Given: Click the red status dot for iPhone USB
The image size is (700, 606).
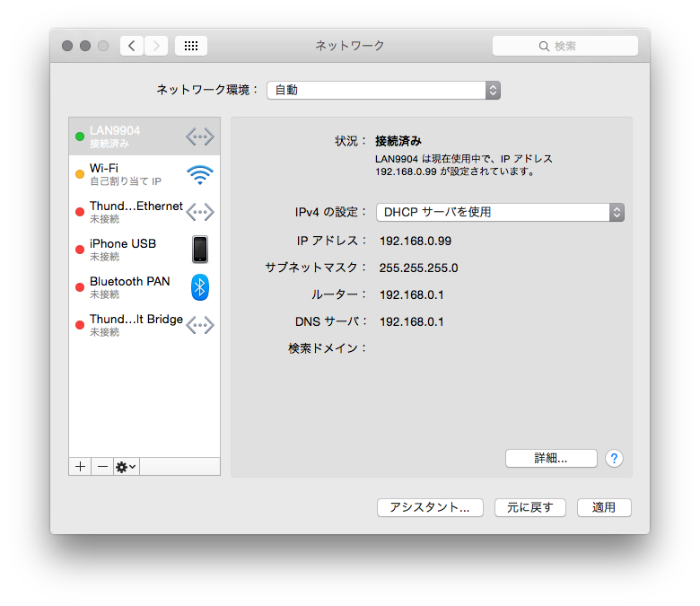Looking at the screenshot, I should pyautogui.click(x=80, y=250).
